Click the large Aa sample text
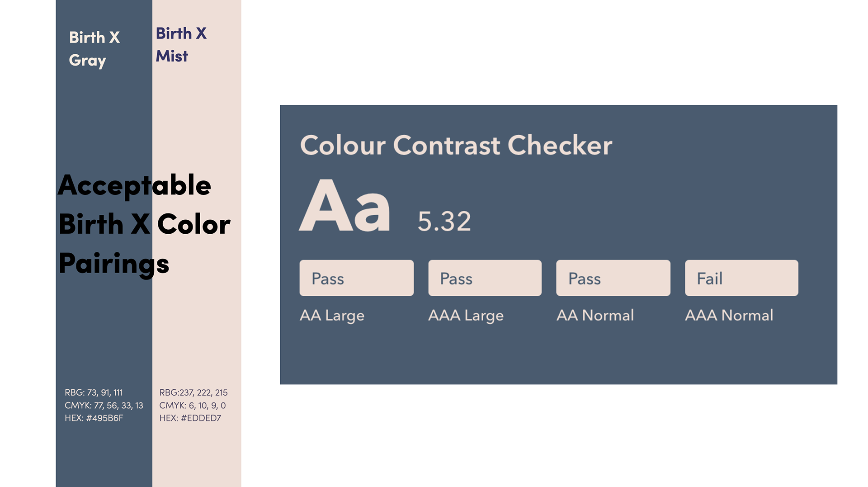The height and width of the screenshot is (487, 868). [344, 206]
